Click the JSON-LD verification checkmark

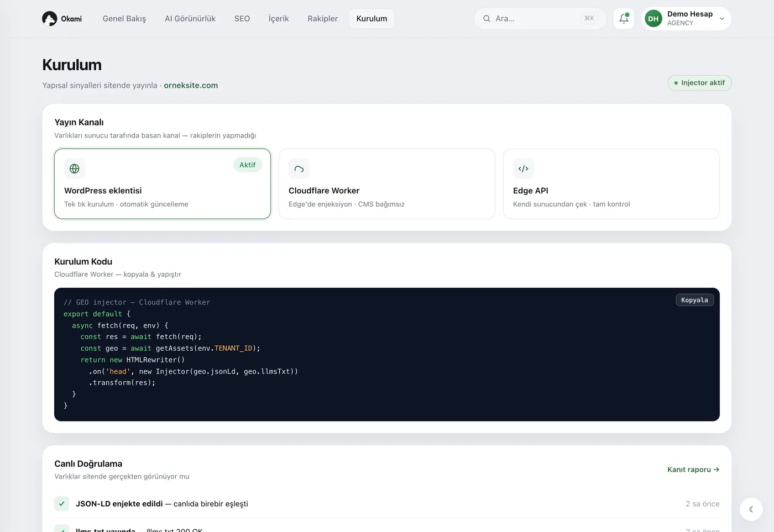tap(61, 504)
